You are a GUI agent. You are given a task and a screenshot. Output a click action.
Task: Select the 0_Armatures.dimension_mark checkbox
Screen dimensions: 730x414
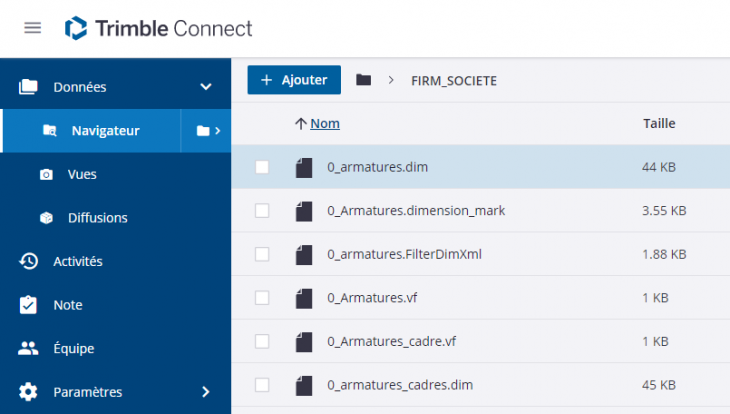pos(262,211)
